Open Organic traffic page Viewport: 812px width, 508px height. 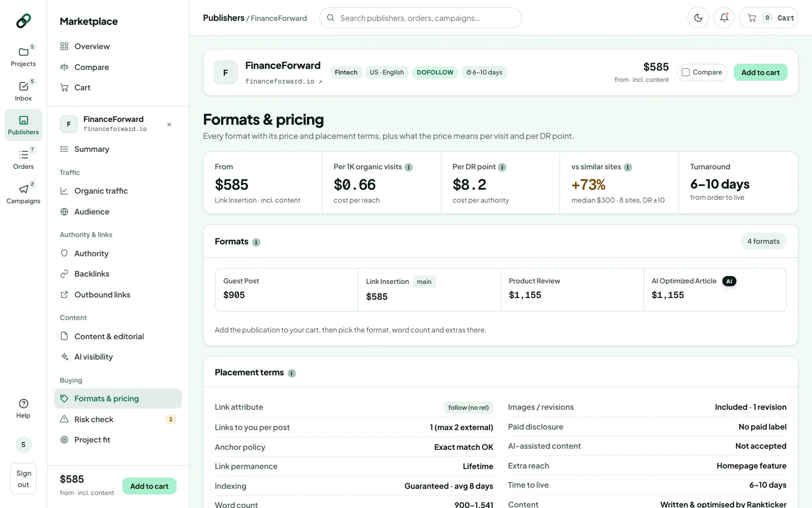118,191
